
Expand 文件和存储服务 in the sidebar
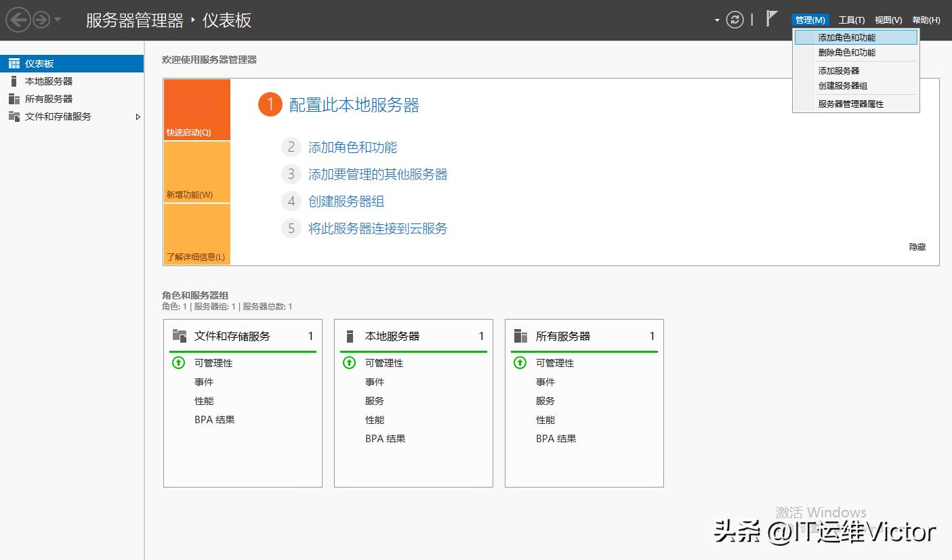pyautogui.click(x=138, y=116)
